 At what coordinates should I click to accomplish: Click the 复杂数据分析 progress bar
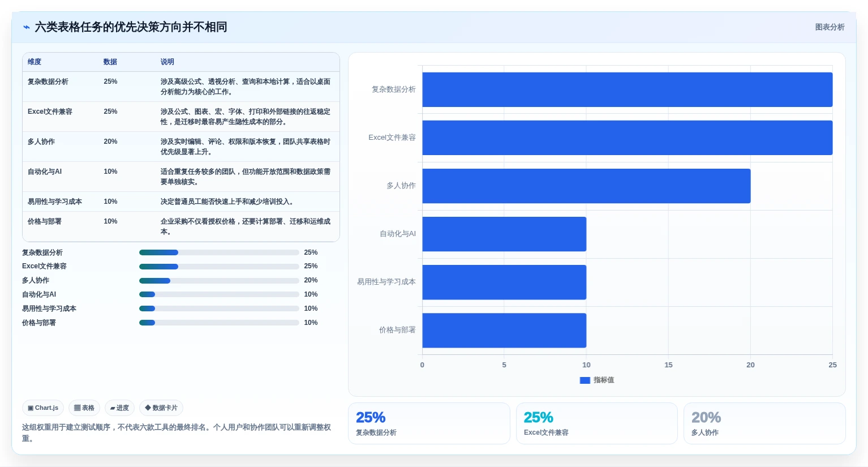click(219, 252)
